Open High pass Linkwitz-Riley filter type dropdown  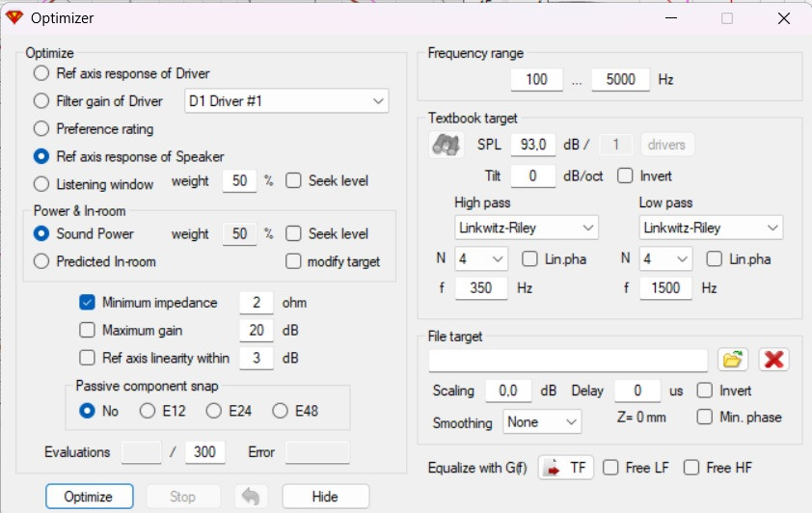[x=527, y=228]
